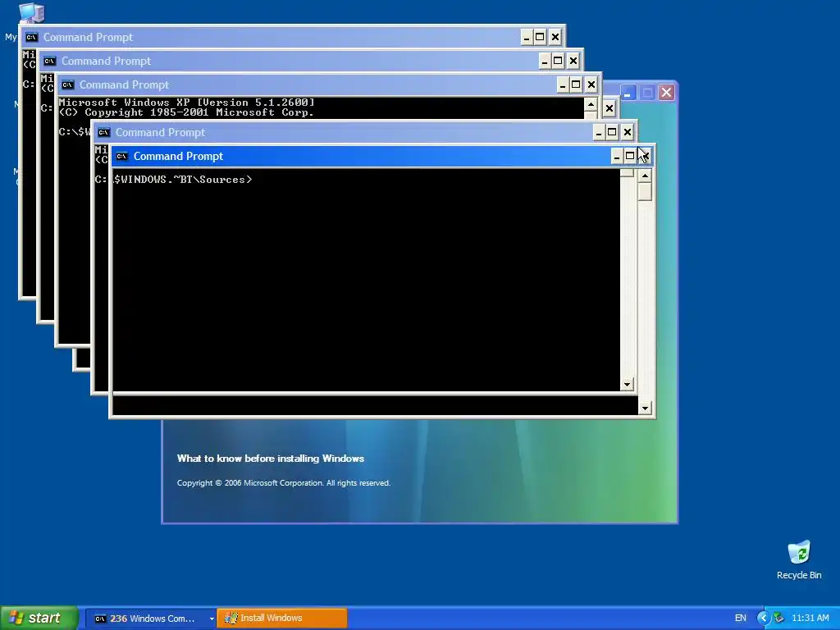Maximize the active Command Prompt window
The width and height of the screenshot is (840, 630).
click(630, 157)
